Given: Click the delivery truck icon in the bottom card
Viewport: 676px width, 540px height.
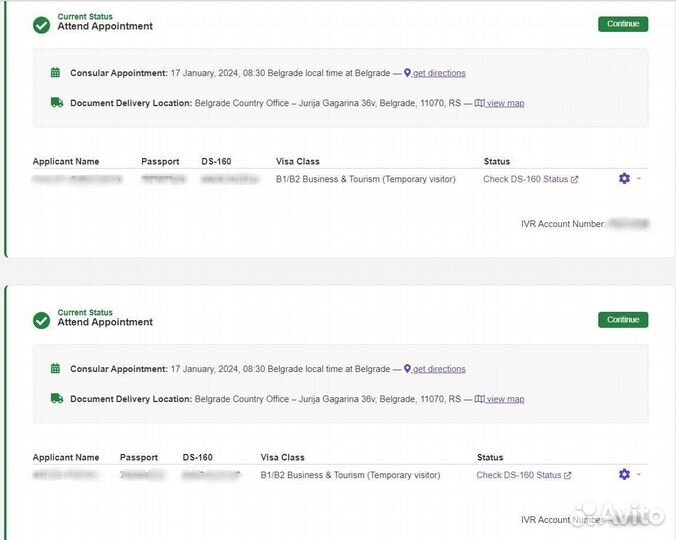Looking at the screenshot, I should point(56,399).
